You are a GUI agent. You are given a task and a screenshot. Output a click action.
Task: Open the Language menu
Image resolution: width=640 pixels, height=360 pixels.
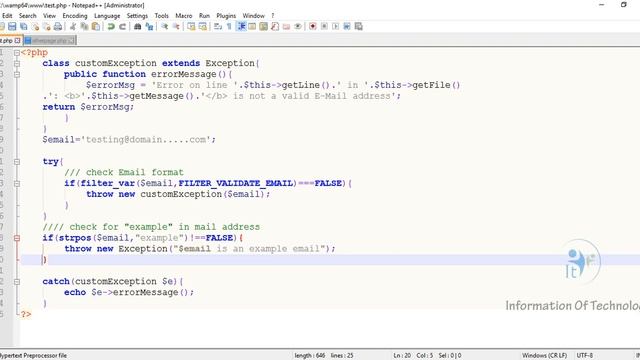pyautogui.click(x=107, y=16)
